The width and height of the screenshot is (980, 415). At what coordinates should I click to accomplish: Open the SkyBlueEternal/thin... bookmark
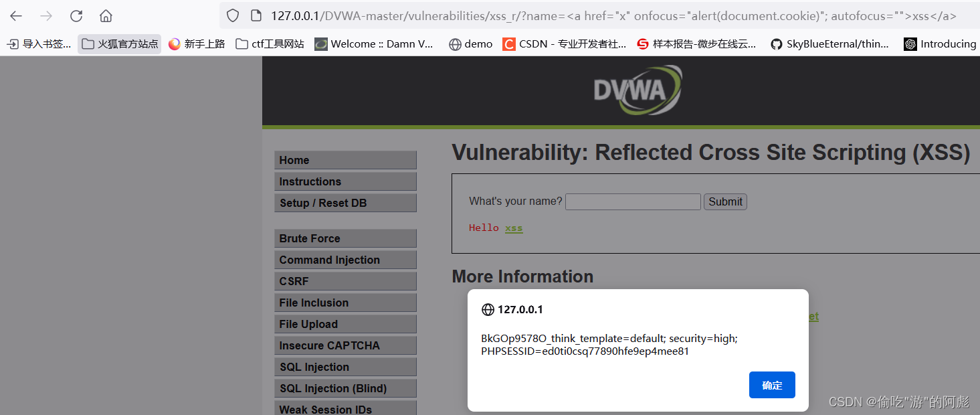click(x=829, y=44)
